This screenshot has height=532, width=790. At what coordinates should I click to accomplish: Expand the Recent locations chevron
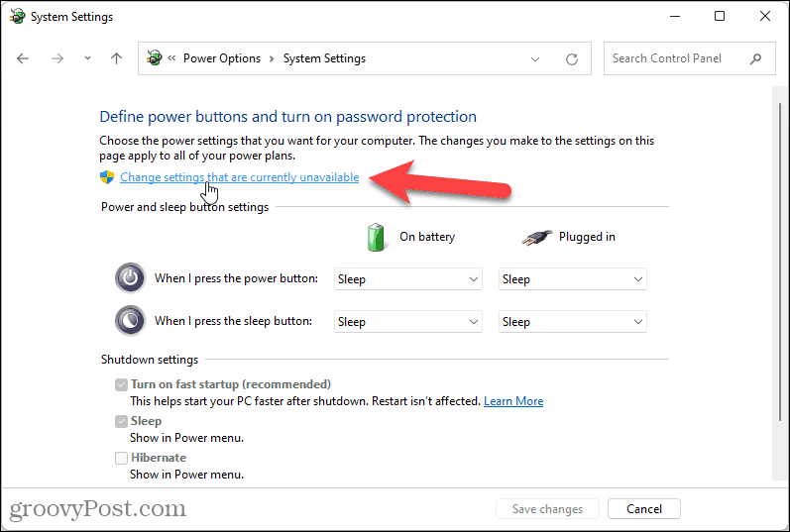(87, 58)
